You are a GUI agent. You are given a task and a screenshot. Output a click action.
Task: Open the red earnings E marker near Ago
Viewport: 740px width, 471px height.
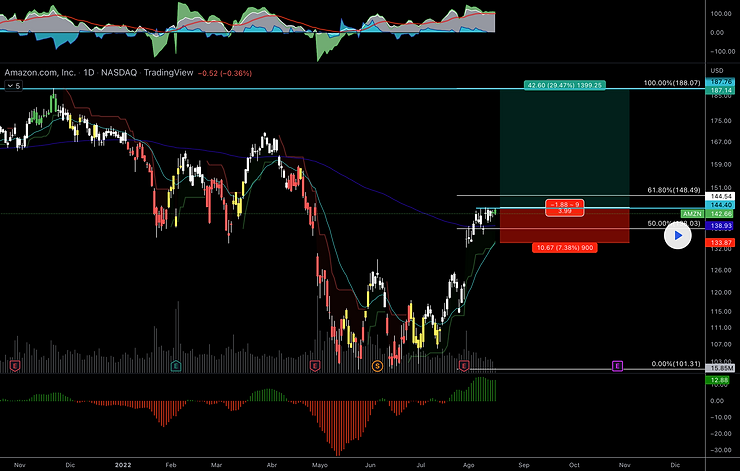[464, 365]
